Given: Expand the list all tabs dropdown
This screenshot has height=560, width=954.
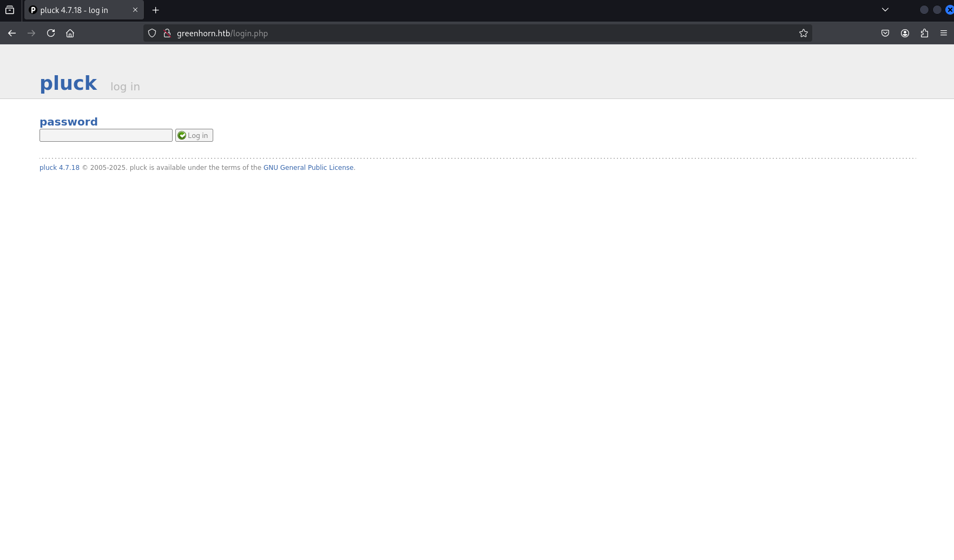Looking at the screenshot, I should pyautogui.click(x=885, y=10).
